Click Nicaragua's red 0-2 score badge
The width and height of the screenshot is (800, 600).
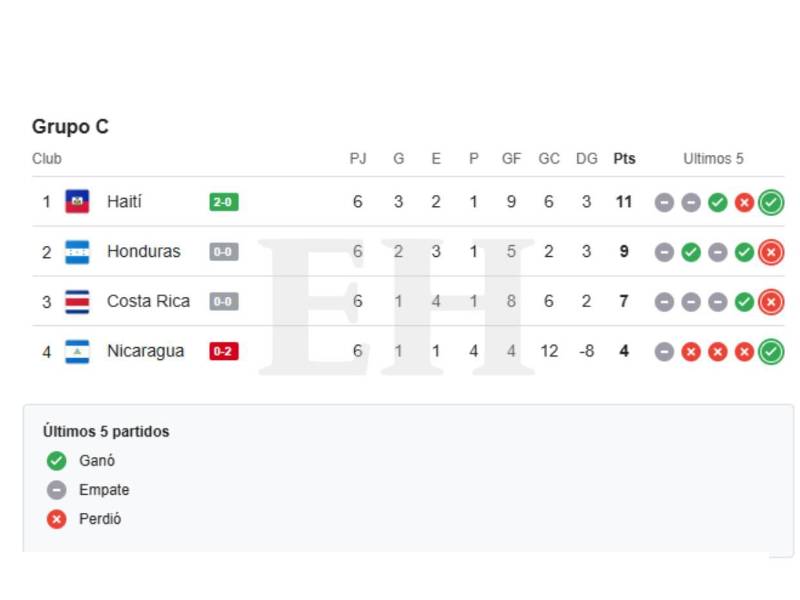point(224,351)
